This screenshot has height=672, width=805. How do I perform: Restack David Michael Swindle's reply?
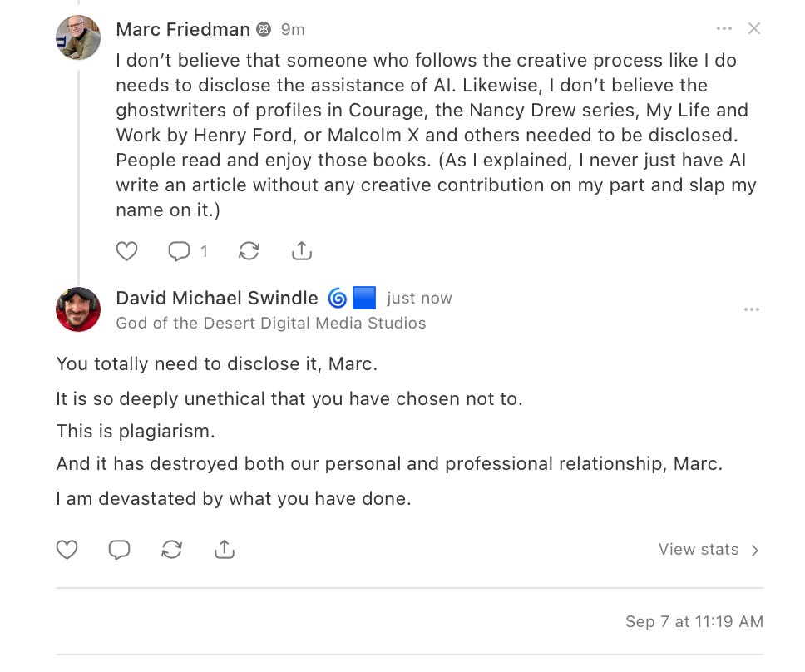coord(171,550)
